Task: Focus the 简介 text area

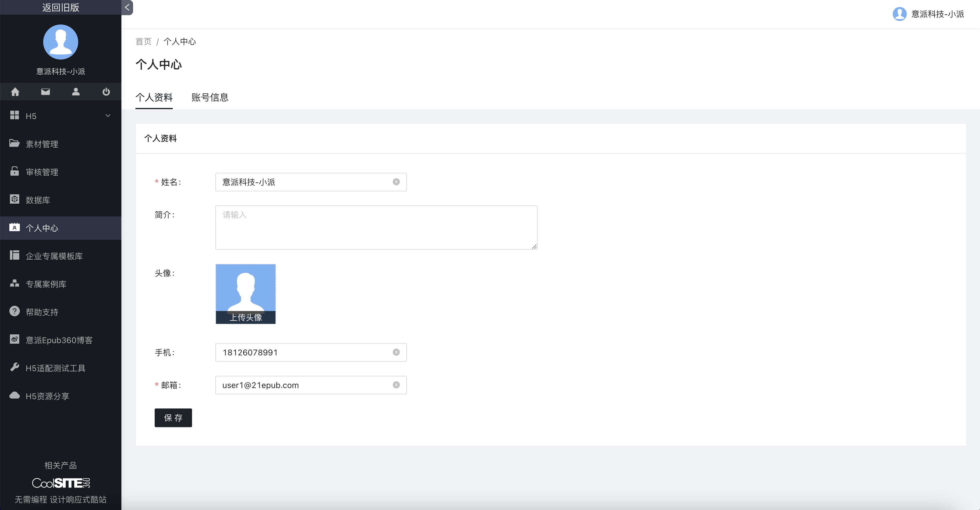Action: [376, 227]
